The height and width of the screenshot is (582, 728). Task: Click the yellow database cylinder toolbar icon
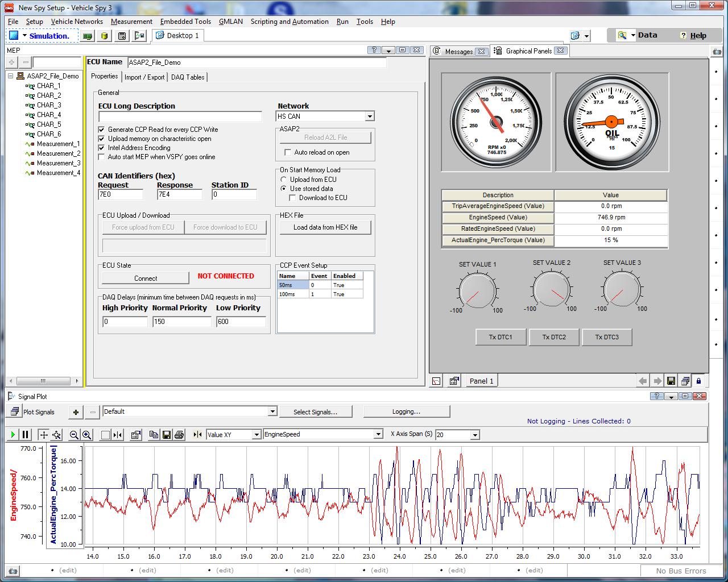tap(104, 36)
